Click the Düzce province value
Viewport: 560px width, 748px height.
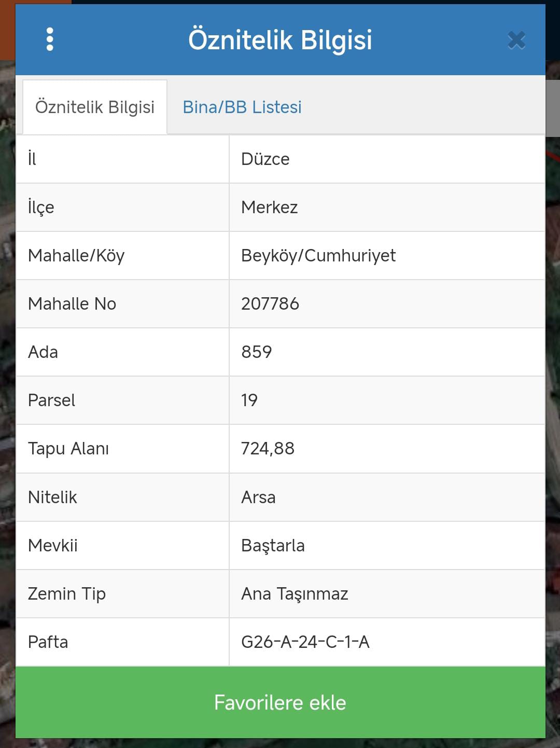point(265,159)
